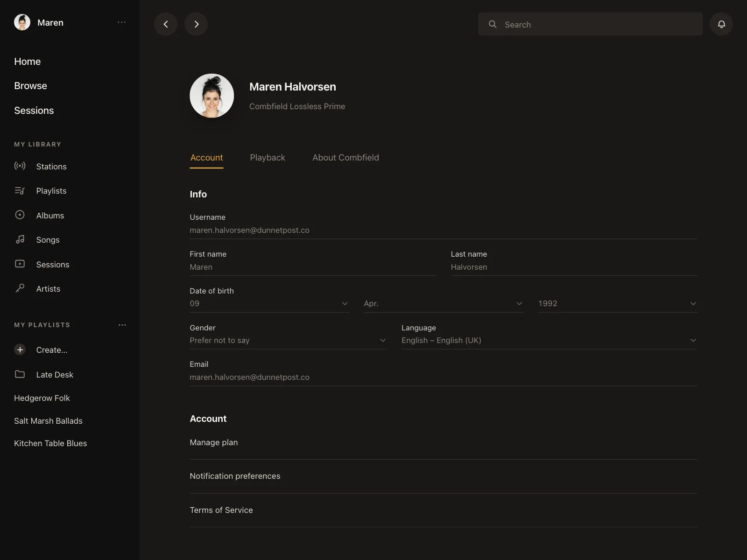
Task: Click the Albums disc icon
Action: 20,215
